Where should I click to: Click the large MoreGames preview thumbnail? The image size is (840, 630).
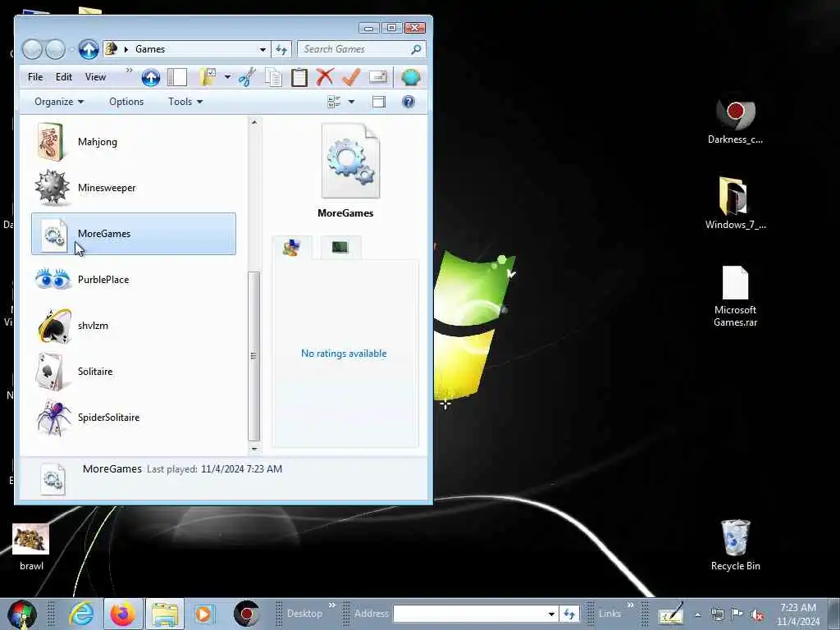click(x=350, y=161)
